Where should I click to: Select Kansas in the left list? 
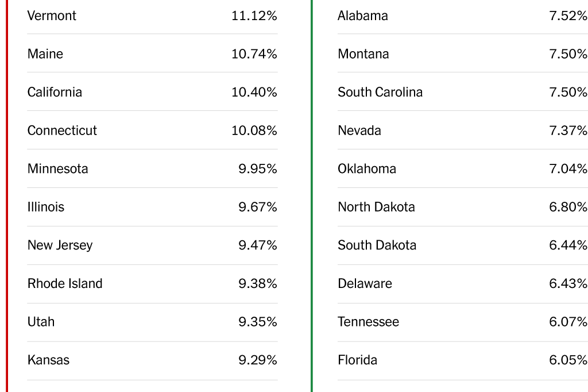[x=48, y=360]
